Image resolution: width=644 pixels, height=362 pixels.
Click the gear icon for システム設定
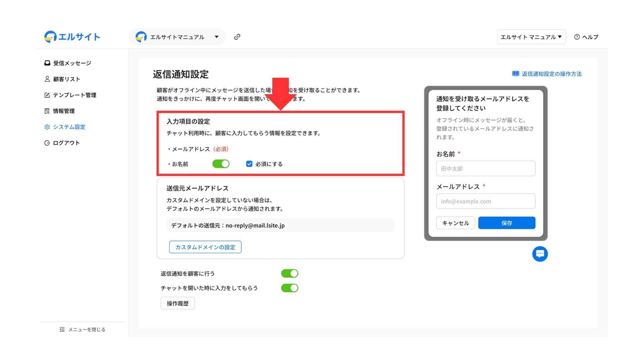47,127
